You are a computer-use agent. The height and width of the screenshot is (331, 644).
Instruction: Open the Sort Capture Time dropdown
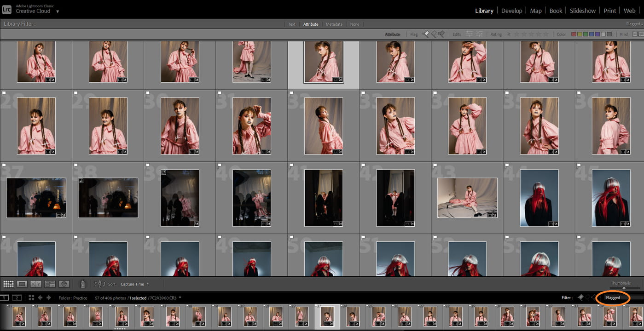coord(134,284)
